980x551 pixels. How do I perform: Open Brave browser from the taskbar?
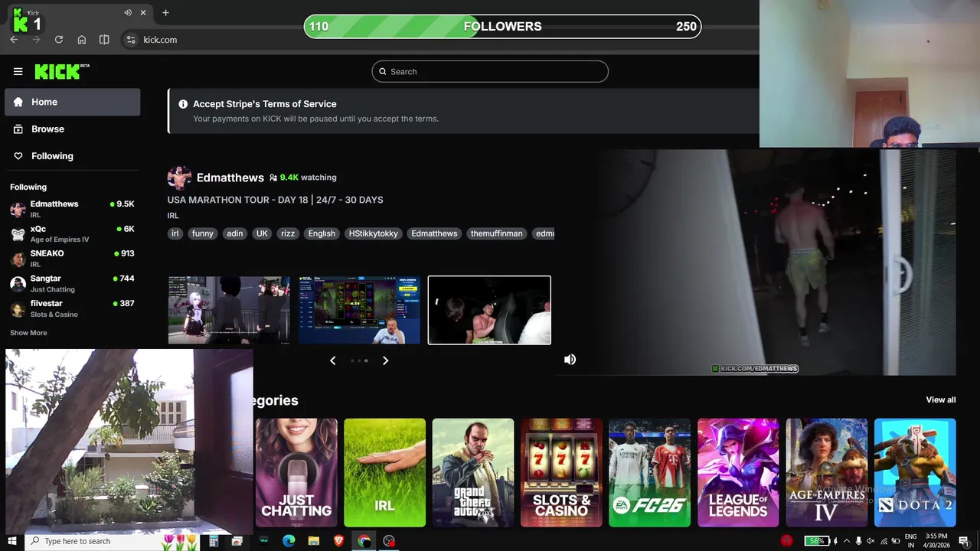pyautogui.click(x=339, y=541)
